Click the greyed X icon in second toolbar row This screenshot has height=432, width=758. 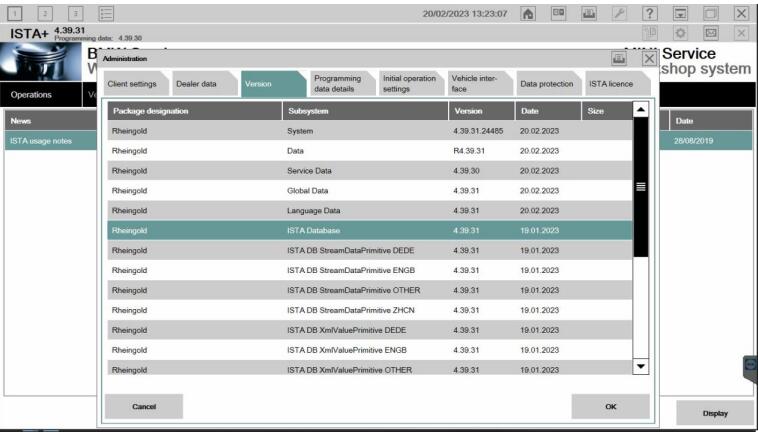pos(741,33)
